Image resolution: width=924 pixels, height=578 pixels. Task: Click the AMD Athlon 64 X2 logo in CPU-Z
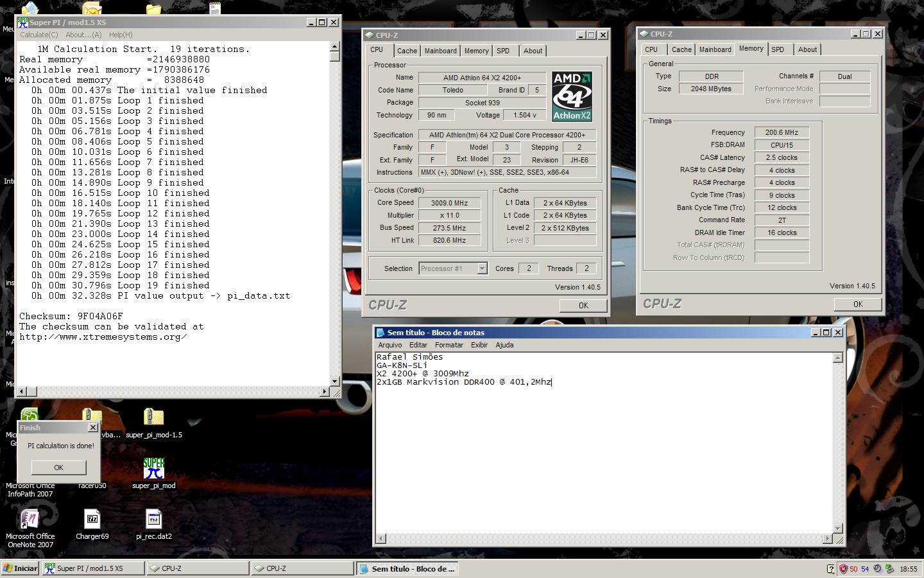point(572,96)
